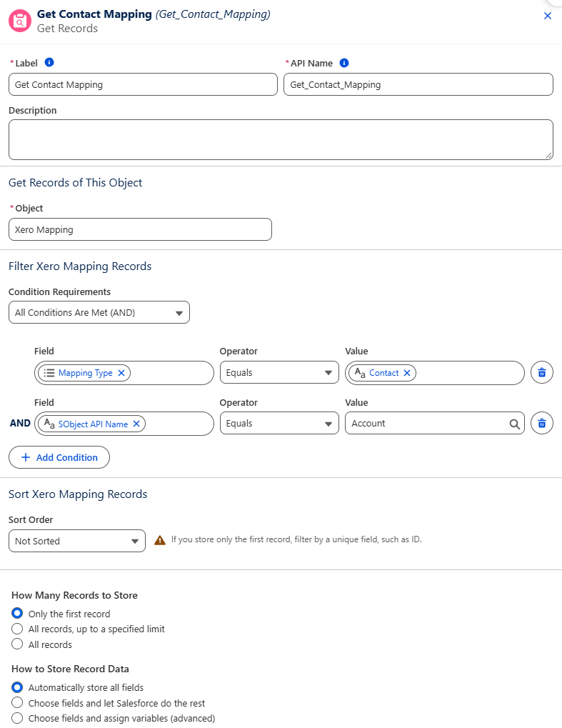Click the 'Get Records' subtitle under the title
562x728 pixels.
coord(67,29)
